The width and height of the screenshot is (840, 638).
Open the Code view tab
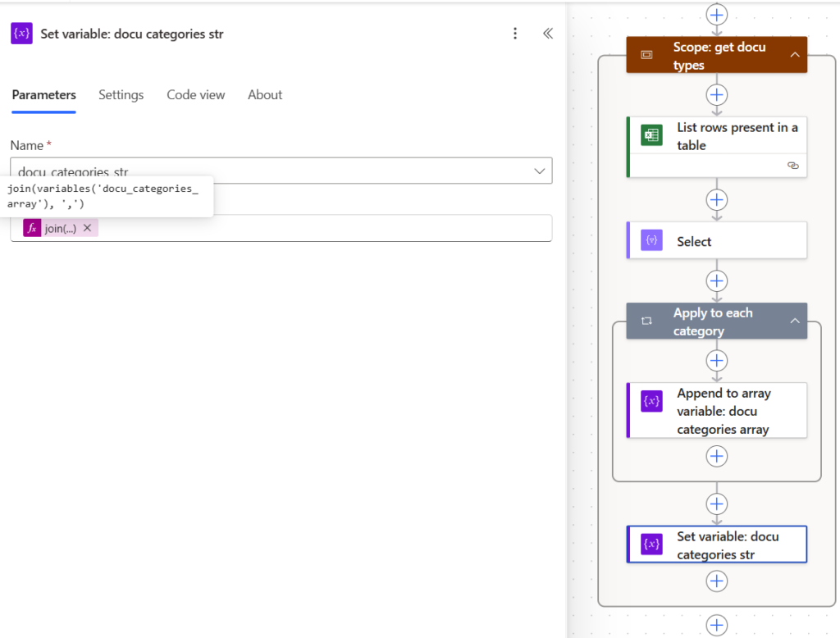coord(195,95)
